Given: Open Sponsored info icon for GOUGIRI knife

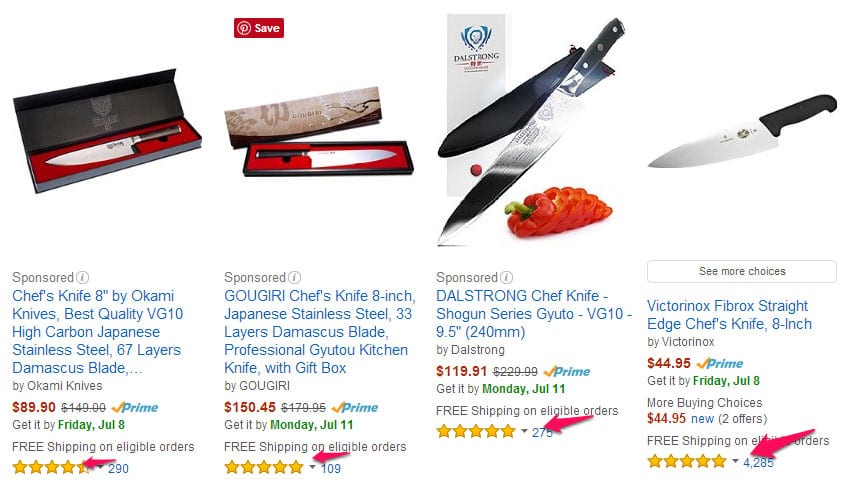Looking at the screenshot, I should coord(294,278).
